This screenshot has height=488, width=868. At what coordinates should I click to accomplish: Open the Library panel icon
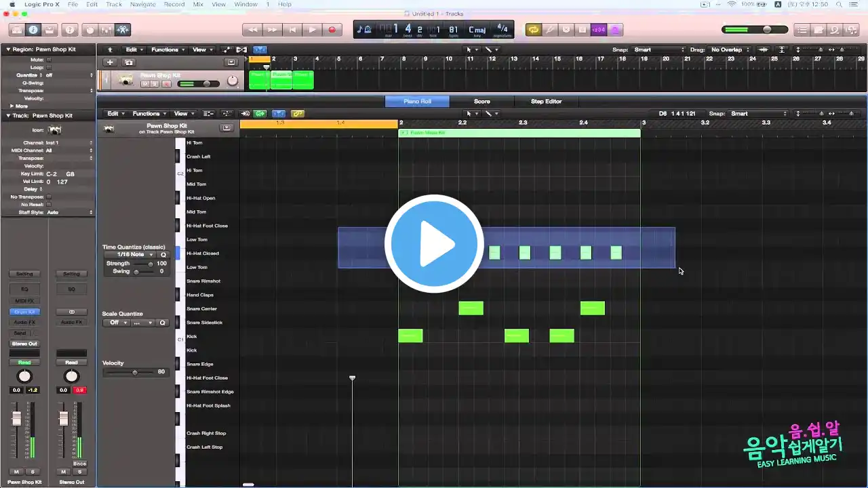pos(16,30)
